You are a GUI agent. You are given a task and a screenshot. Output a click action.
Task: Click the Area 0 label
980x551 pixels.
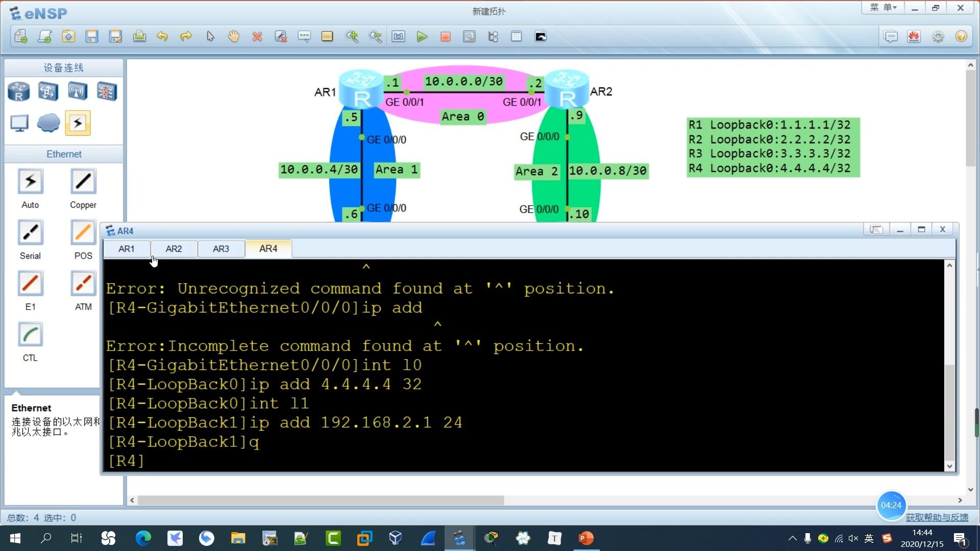[x=463, y=117]
